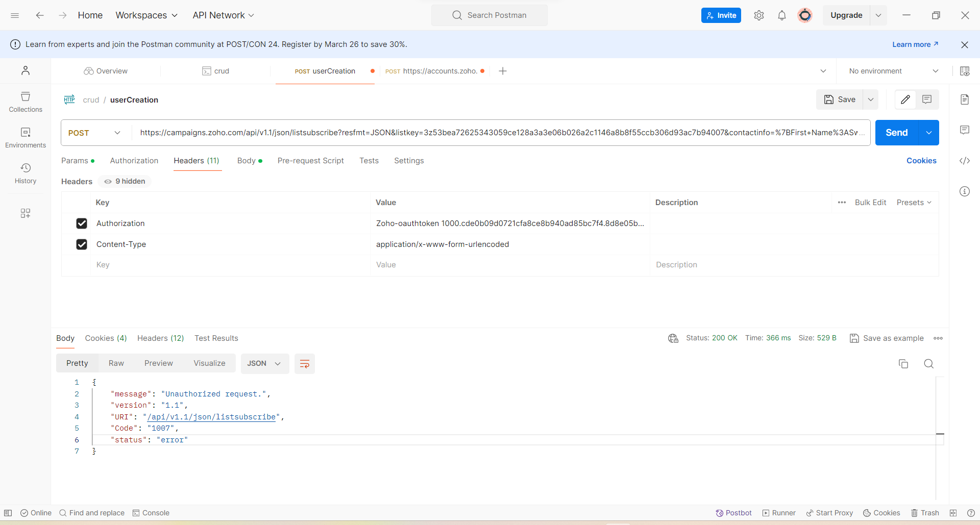
Task: Open the Presets dropdown
Action: (x=914, y=203)
